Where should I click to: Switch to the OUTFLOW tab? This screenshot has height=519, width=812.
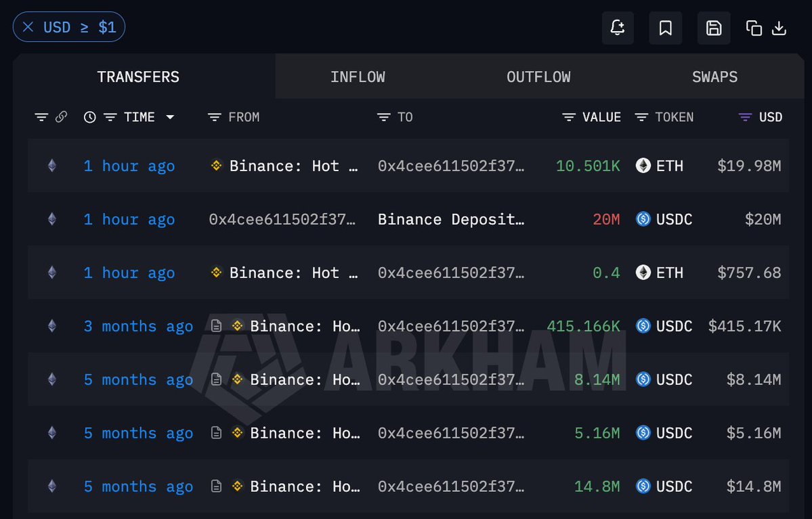(538, 76)
